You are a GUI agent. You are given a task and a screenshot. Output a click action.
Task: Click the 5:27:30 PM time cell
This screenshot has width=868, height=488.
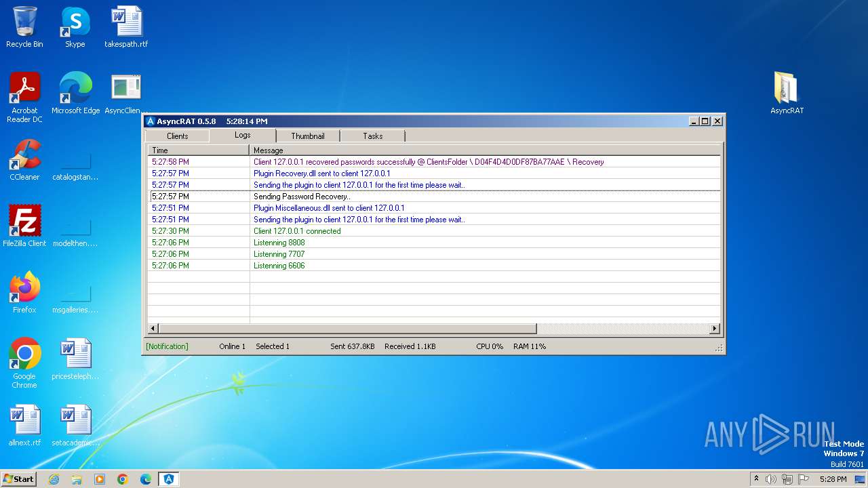tap(199, 231)
